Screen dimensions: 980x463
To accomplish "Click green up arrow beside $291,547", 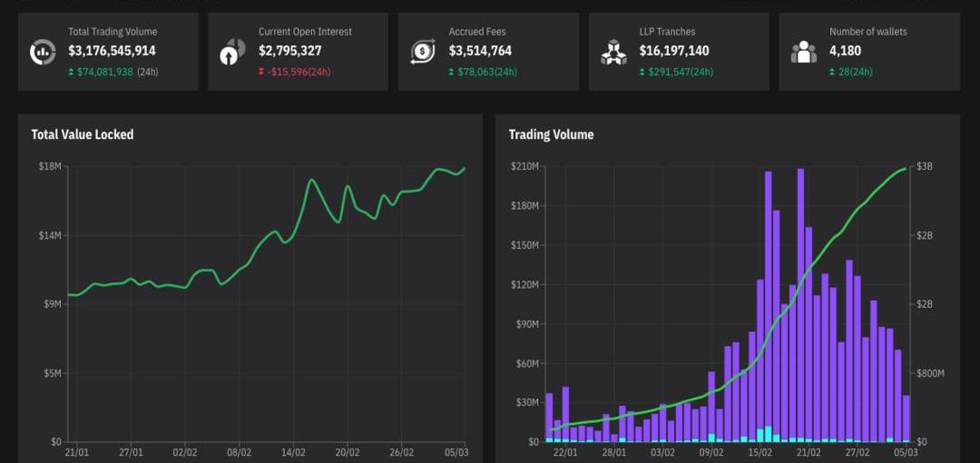I will [642, 72].
